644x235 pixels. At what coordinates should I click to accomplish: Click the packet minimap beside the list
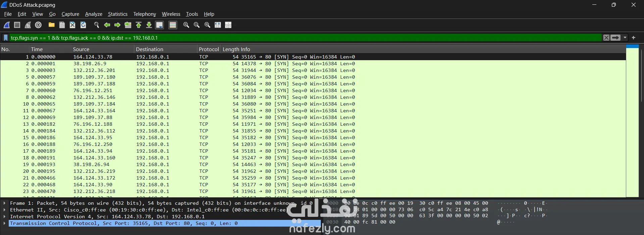click(632, 121)
